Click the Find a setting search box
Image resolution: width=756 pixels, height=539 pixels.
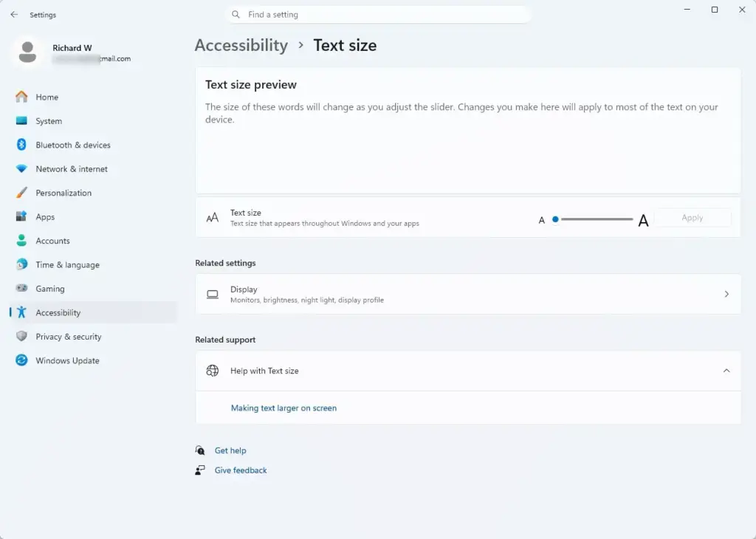378,15
